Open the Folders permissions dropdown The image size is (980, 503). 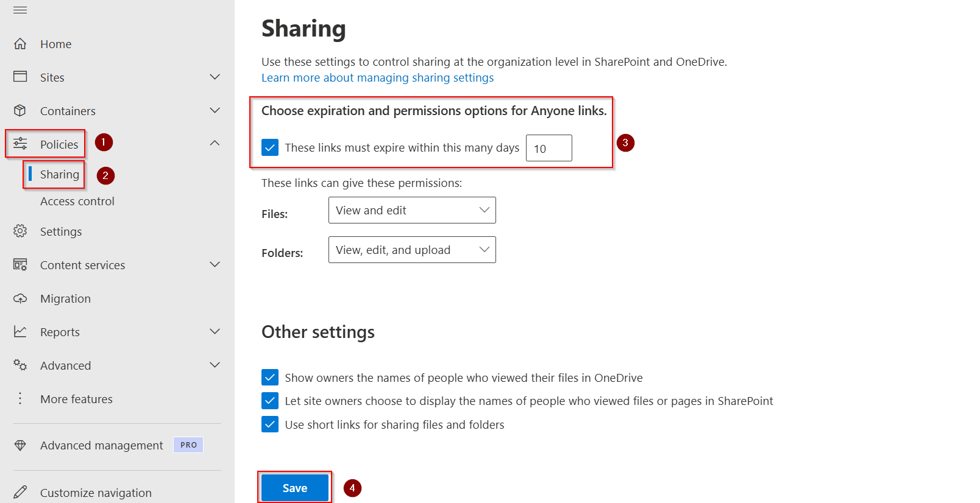click(x=412, y=250)
